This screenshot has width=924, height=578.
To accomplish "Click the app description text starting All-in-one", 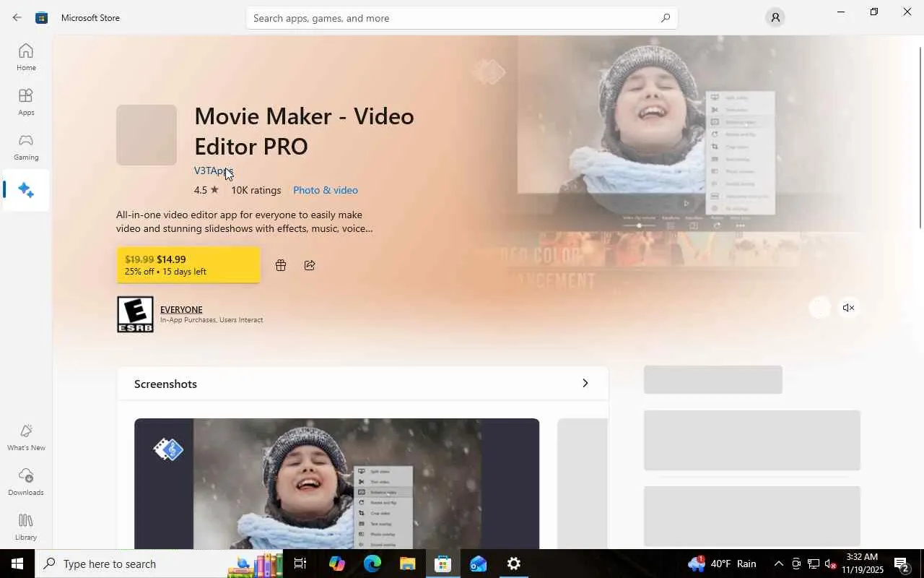I will 245,221.
